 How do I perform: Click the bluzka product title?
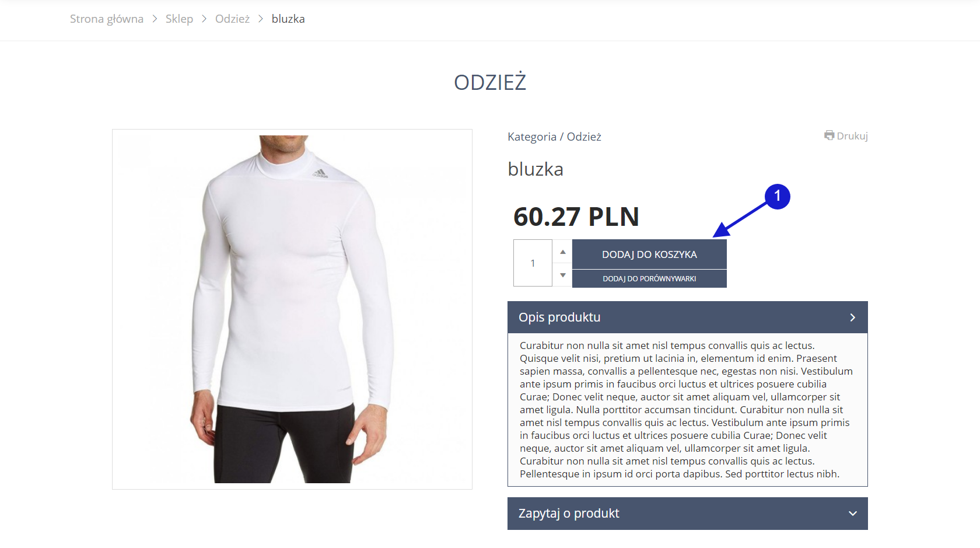pyautogui.click(x=535, y=169)
